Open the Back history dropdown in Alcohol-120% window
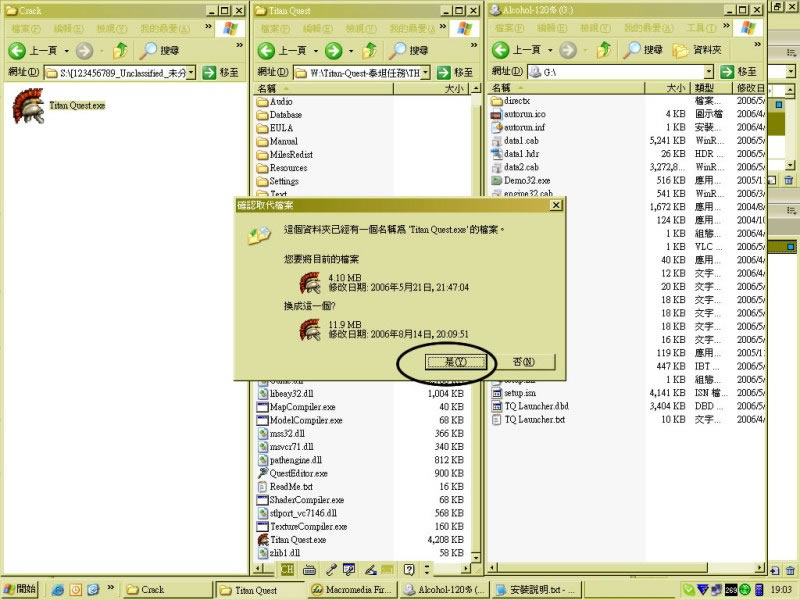Image resolution: width=800 pixels, height=600 pixels. click(550, 50)
